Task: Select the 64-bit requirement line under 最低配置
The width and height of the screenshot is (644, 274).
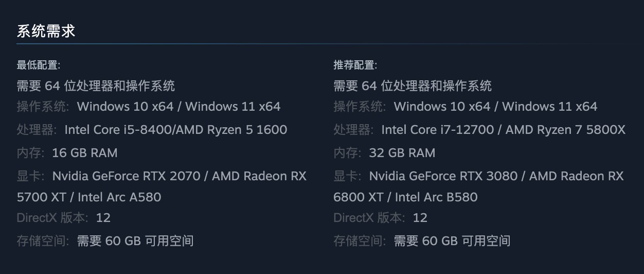Action: [96, 85]
